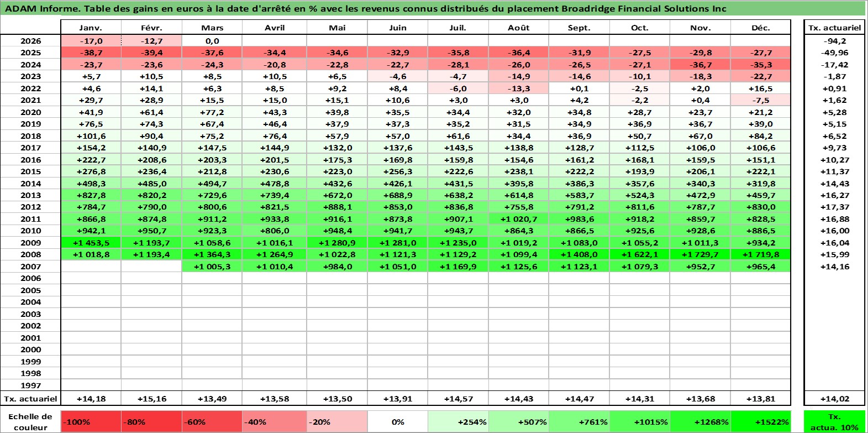Click the +498,3 cell for January 2014
This screenshot has height=433, width=868.
(x=91, y=184)
